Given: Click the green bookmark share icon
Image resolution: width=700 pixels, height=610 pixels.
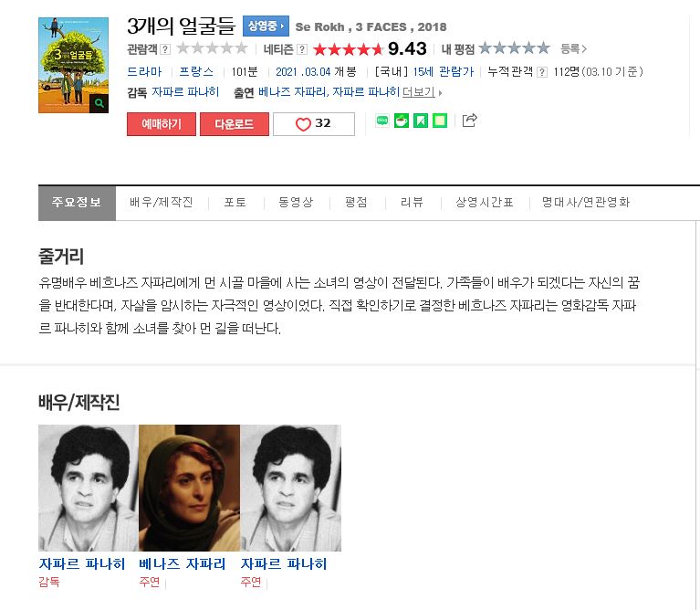Looking at the screenshot, I should coord(421,121).
